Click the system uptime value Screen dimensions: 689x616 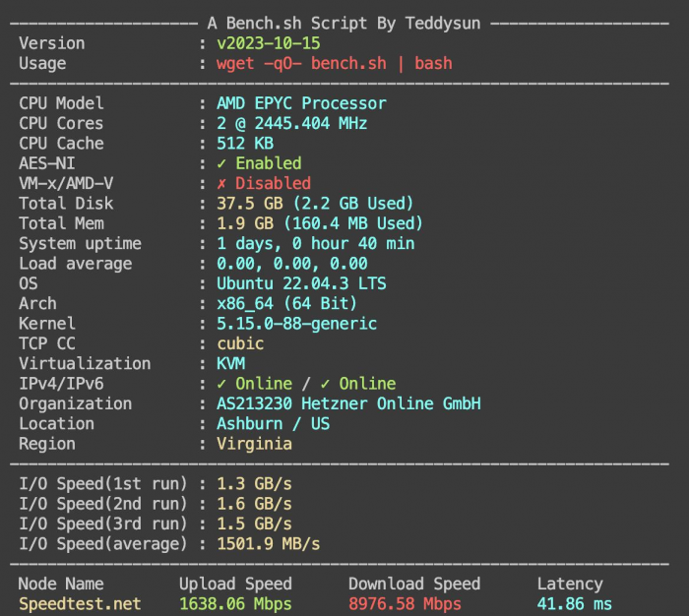(315, 244)
